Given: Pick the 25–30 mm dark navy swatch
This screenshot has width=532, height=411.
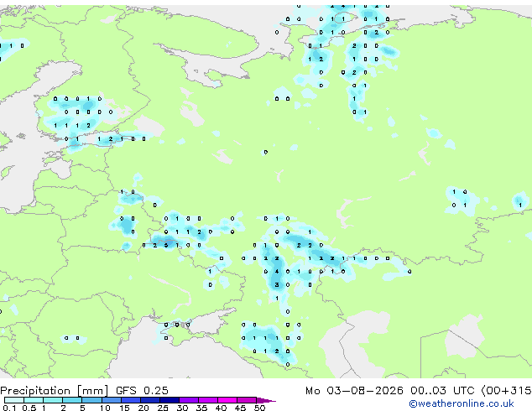Looking at the screenshot, I should coord(170,400).
